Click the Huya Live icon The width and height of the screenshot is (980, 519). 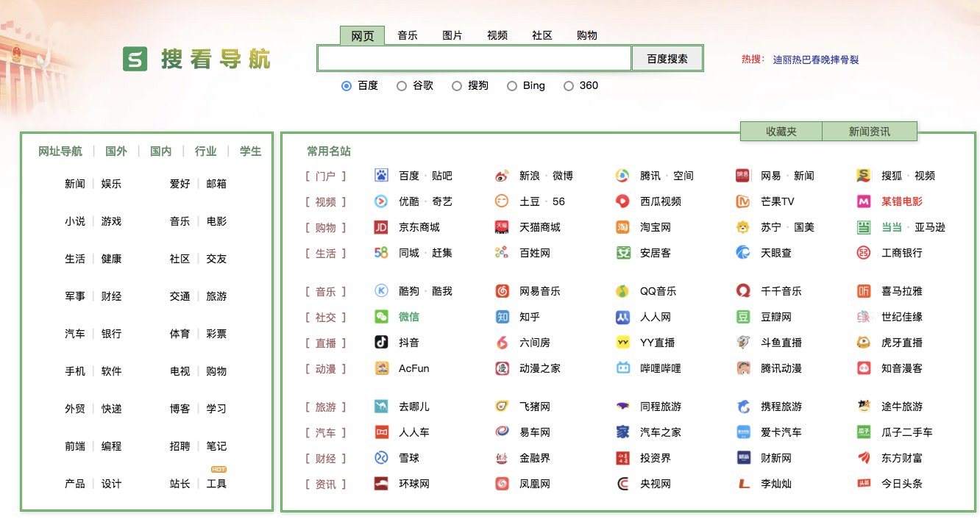tap(864, 343)
